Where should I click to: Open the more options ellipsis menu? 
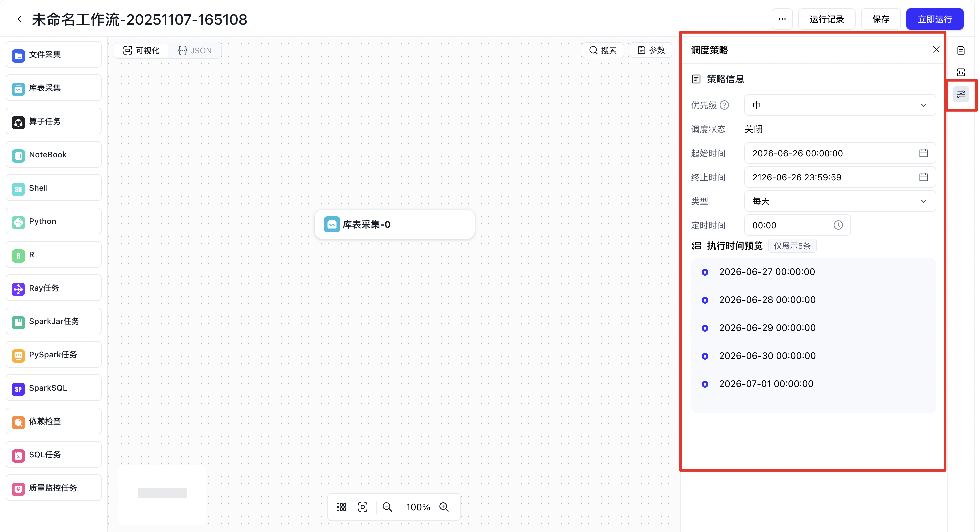point(782,19)
